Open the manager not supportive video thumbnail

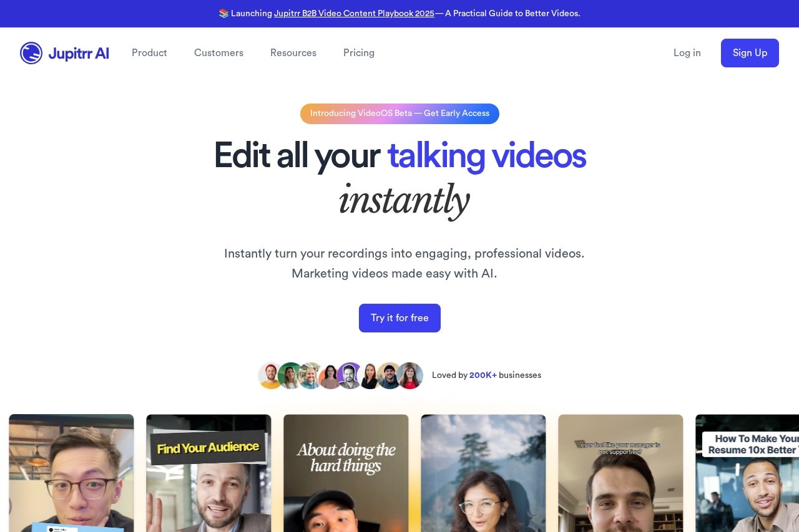pos(620,473)
